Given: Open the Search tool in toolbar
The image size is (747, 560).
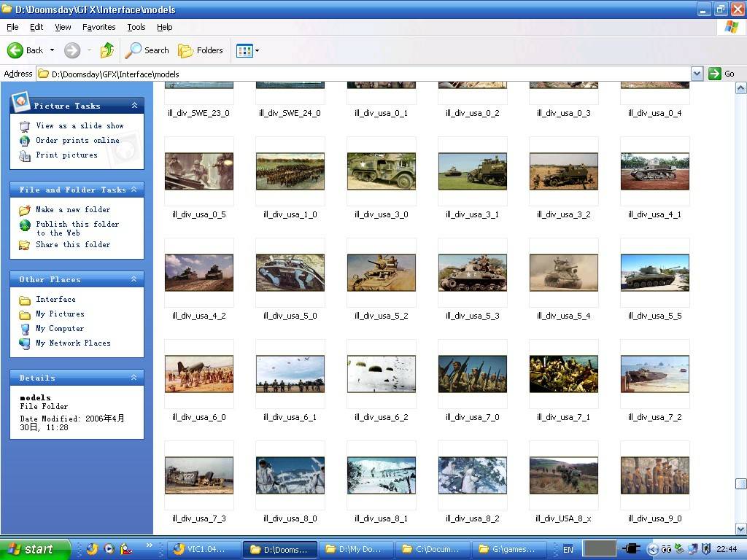Looking at the screenshot, I should point(147,50).
